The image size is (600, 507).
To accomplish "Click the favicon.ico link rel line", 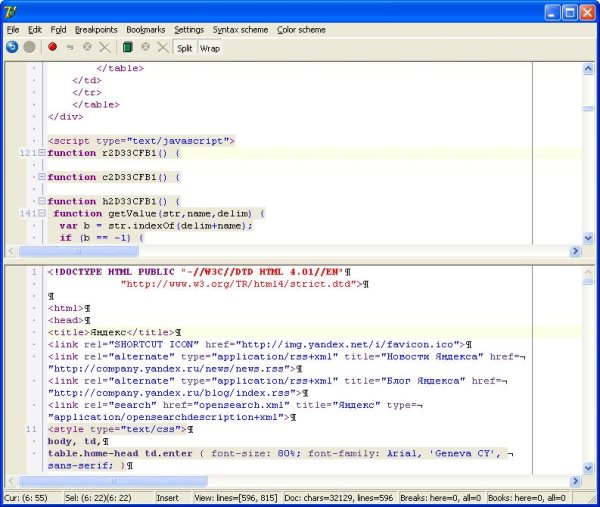I will tap(259, 344).
